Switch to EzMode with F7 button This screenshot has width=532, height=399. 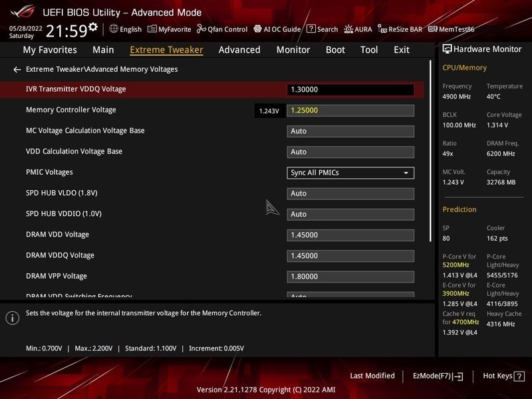coord(438,375)
